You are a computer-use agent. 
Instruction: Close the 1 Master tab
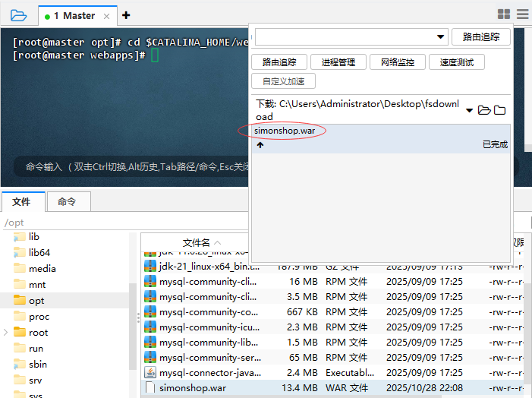[x=106, y=16]
